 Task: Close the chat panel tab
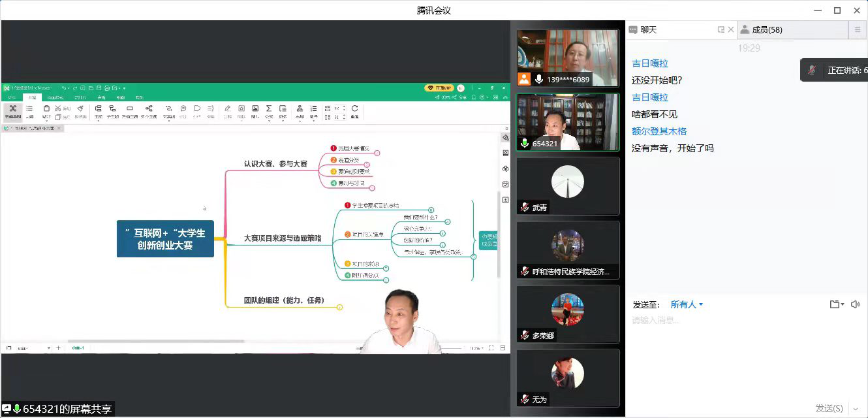(x=731, y=29)
